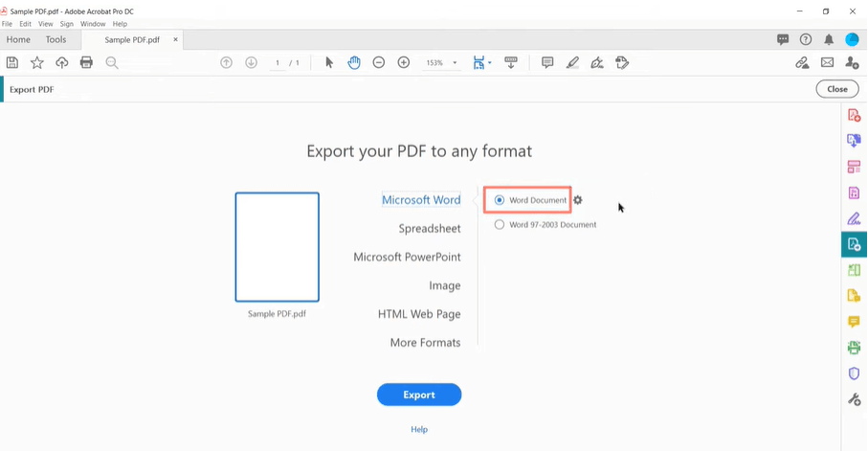The image size is (868, 451).
Task: Open the Find text magnifier
Action: 112,62
